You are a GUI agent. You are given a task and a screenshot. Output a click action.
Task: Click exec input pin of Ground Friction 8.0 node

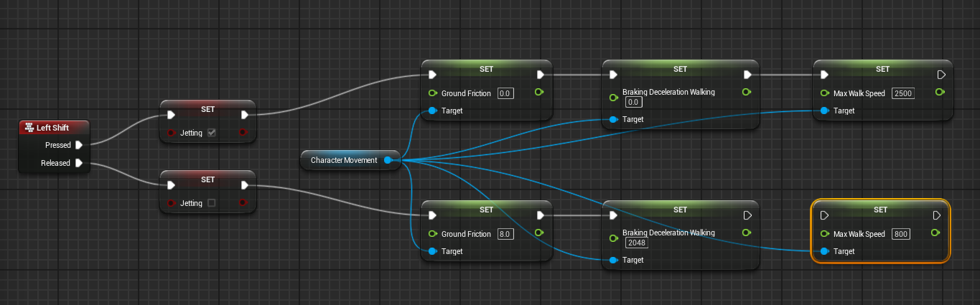[x=432, y=215]
